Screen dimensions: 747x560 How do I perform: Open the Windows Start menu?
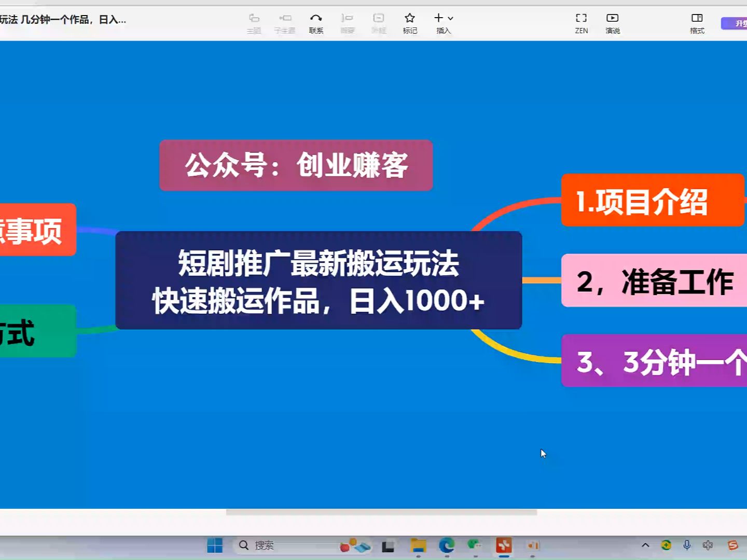[215, 545]
